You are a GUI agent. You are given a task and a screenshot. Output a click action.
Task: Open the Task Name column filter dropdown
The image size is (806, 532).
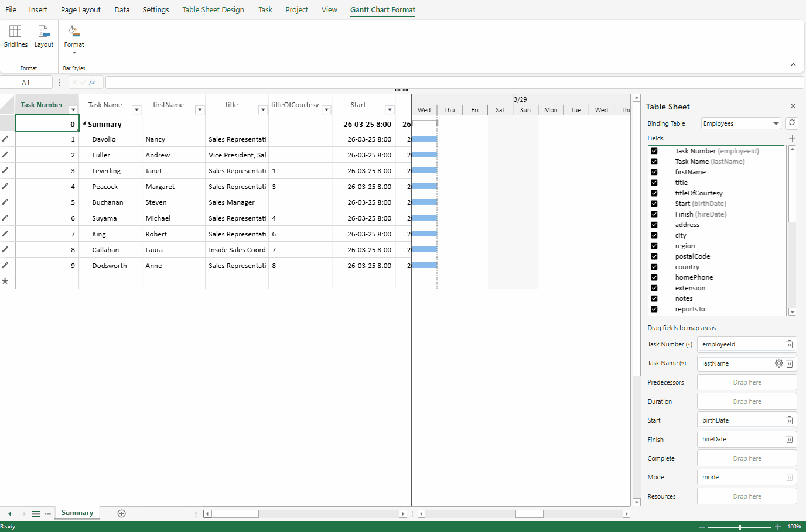(x=136, y=109)
